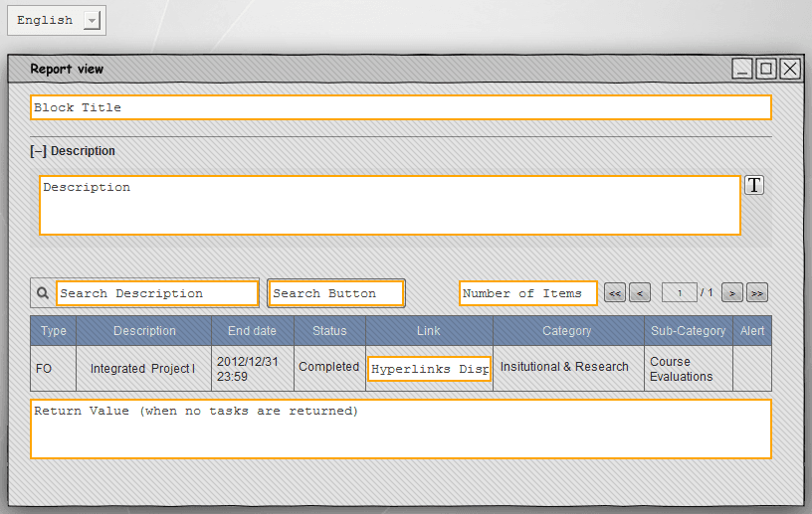Sort by the Description column header
Viewport: 812px width, 514px height.
pos(144,331)
